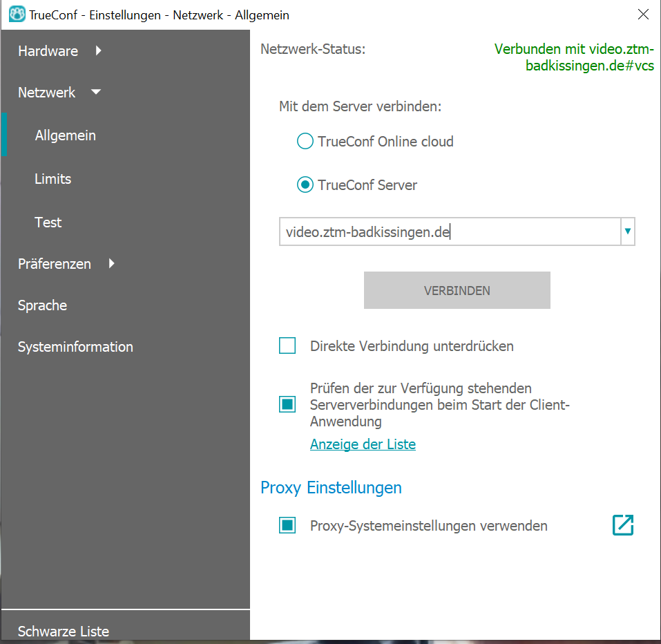Click the VERBINDEN button
This screenshot has height=644, width=661.
[x=457, y=290]
